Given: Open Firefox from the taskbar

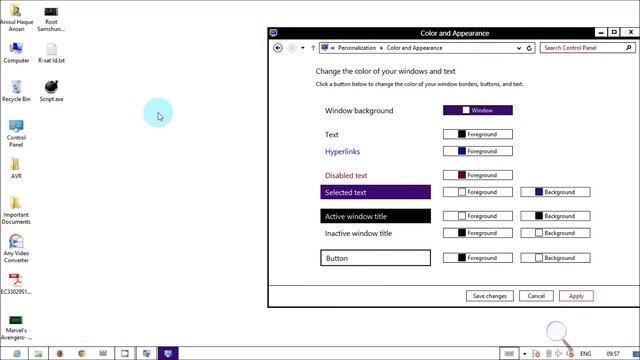Looking at the screenshot, I should (60, 353).
